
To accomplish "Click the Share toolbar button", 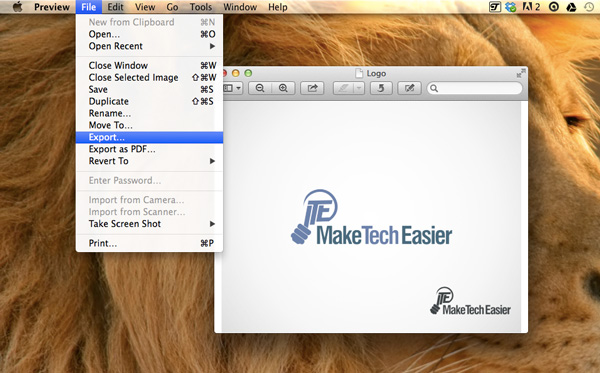I will click(x=312, y=88).
